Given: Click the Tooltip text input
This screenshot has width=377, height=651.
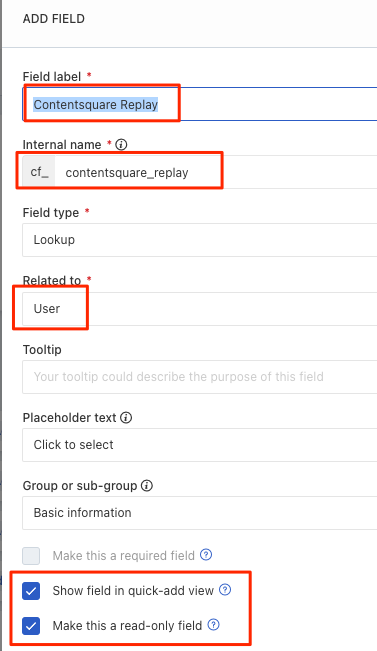Looking at the screenshot, I should (200, 377).
